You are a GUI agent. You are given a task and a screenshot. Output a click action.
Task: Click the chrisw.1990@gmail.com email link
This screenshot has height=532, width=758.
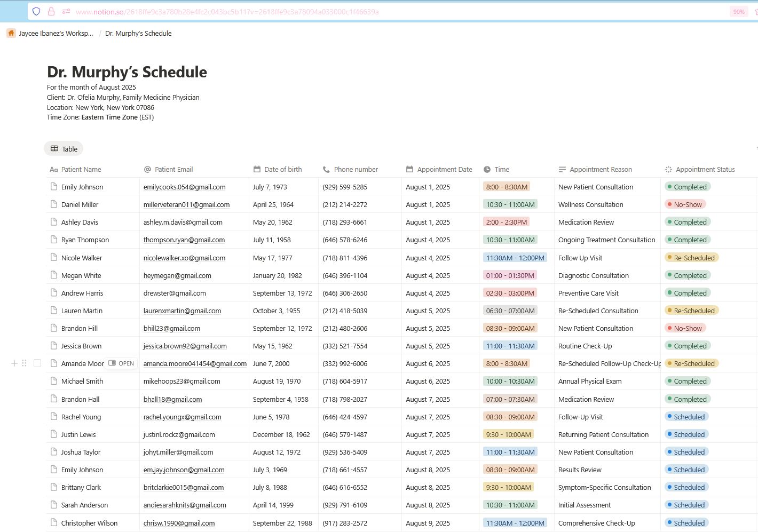pyautogui.click(x=179, y=523)
